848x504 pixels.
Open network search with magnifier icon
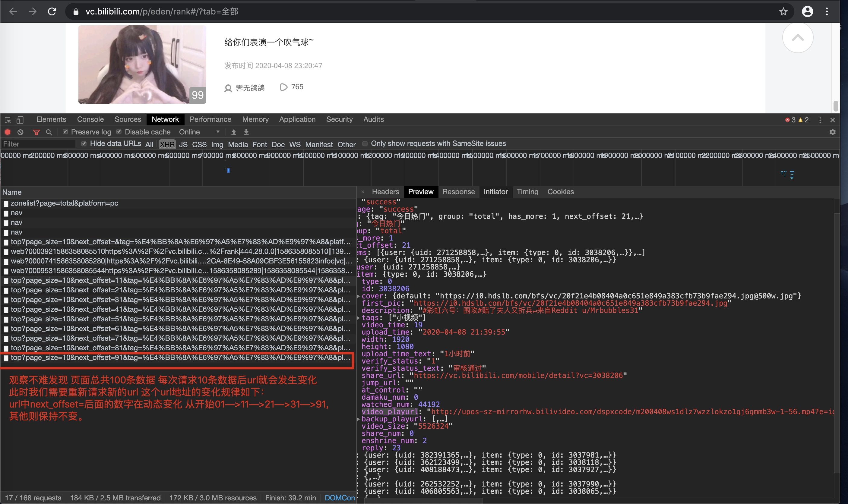click(x=49, y=132)
